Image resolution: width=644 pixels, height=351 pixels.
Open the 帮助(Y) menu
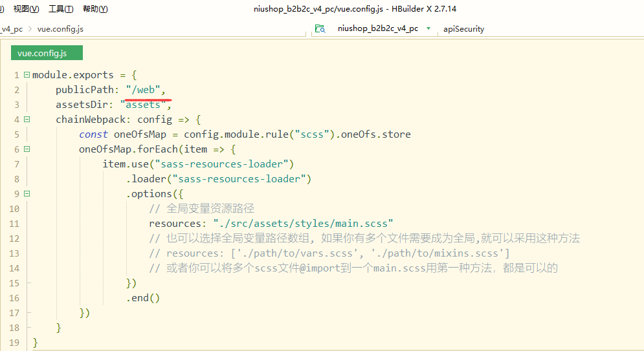[x=95, y=9]
